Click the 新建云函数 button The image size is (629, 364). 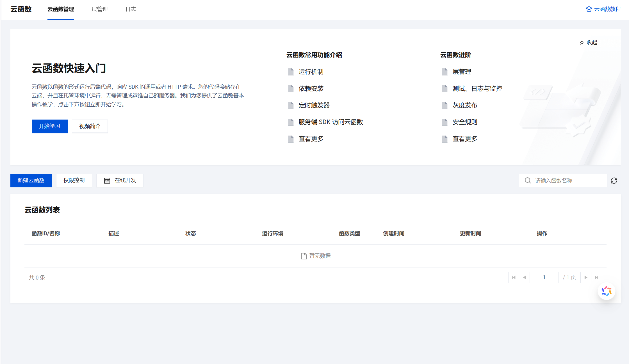(31, 180)
